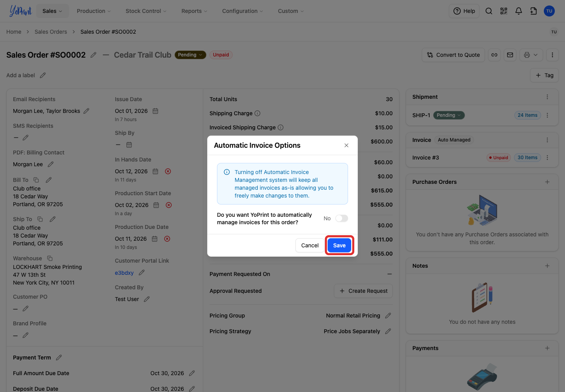Click the Invoice #3 entry

426,158
